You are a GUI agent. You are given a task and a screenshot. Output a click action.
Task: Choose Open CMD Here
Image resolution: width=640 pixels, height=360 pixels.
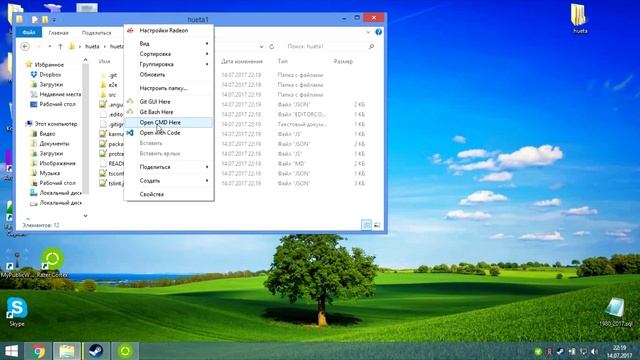point(169,122)
